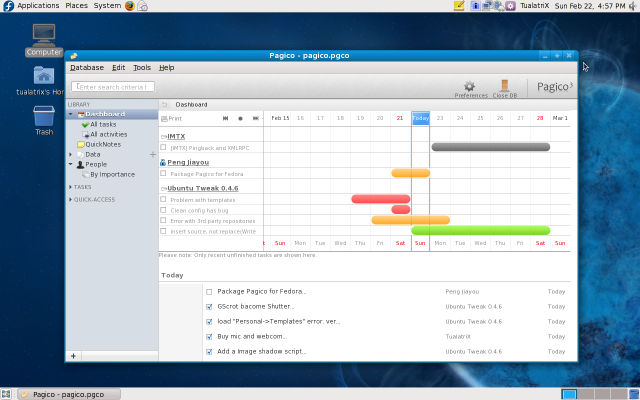Click the All activities icon in sidebar

(x=85, y=134)
